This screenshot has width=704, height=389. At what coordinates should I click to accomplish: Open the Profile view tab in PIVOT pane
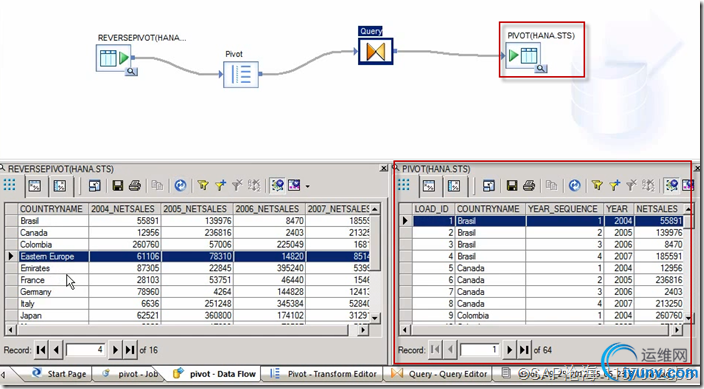click(x=454, y=186)
